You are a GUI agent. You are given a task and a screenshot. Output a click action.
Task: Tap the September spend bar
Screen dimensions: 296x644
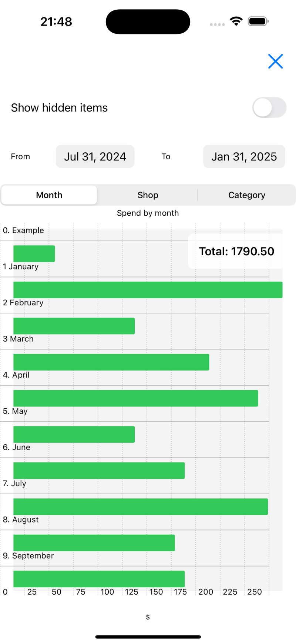(99, 579)
